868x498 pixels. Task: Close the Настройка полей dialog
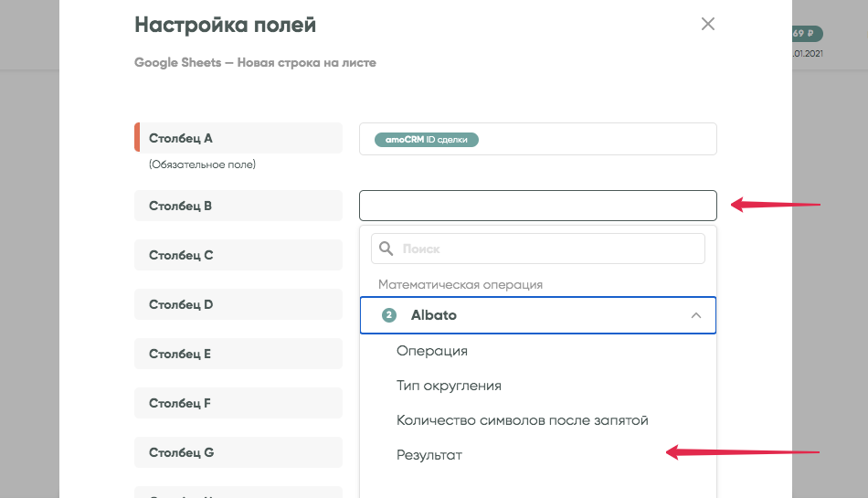pos(707,25)
